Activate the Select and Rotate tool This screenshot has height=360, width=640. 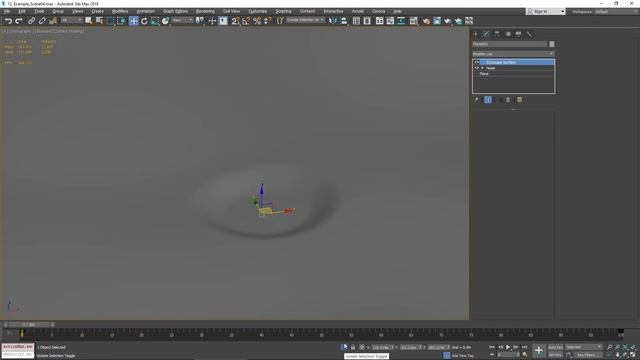[x=144, y=21]
